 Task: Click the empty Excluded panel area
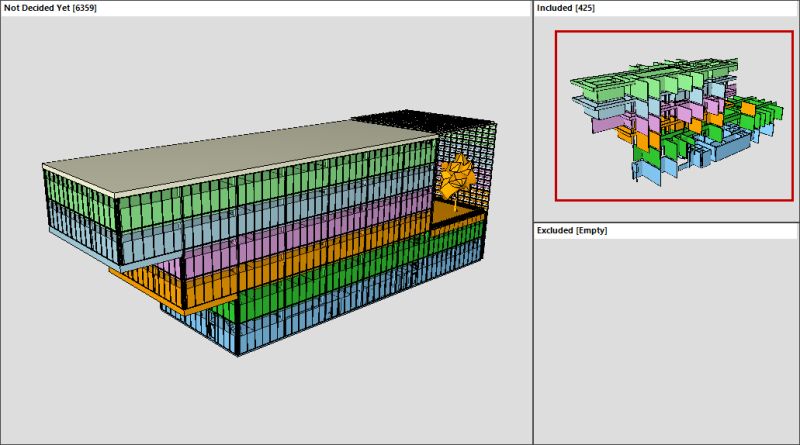pyautogui.click(x=666, y=341)
